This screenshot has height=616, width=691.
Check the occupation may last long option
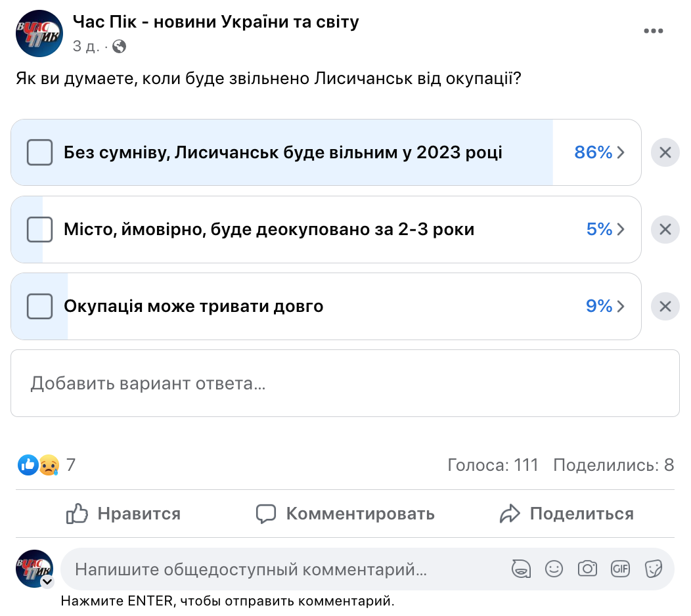point(39,306)
